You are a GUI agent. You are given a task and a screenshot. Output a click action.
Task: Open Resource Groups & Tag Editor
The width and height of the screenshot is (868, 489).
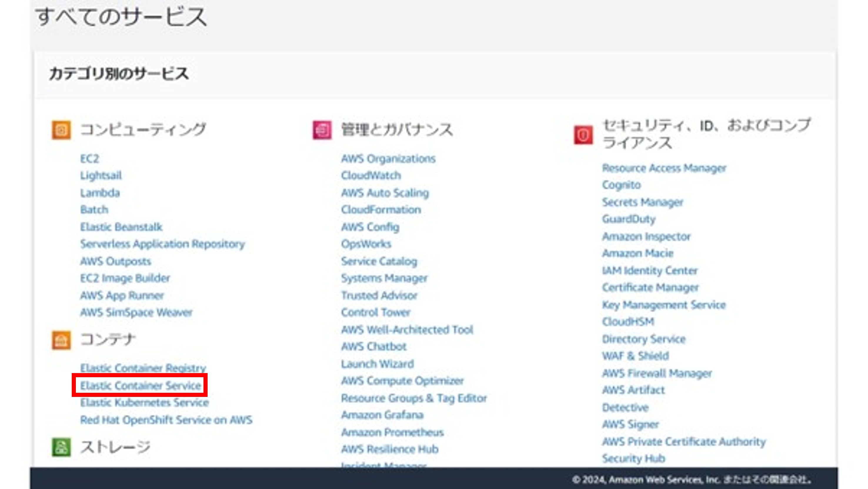point(414,399)
